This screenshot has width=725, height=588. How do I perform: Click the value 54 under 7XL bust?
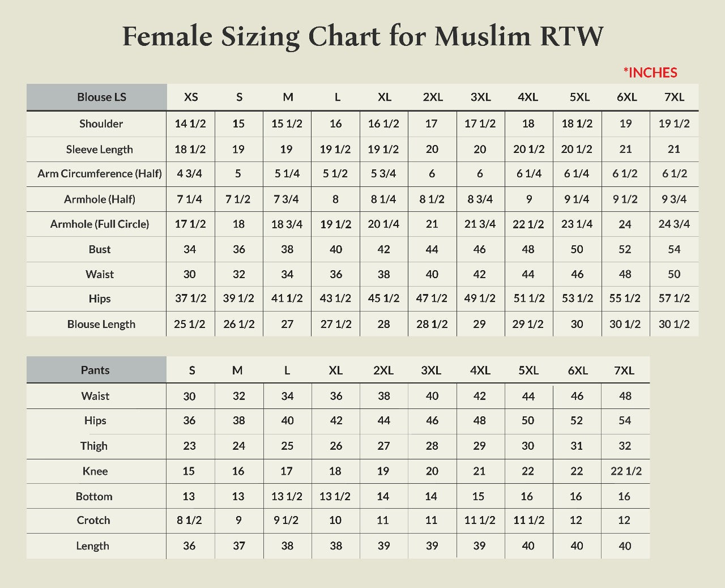click(673, 249)
